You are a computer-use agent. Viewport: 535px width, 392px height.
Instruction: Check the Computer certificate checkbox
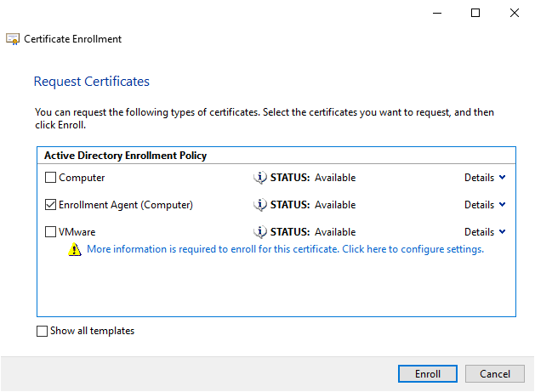pyautogui.click(x=50, y=178)
